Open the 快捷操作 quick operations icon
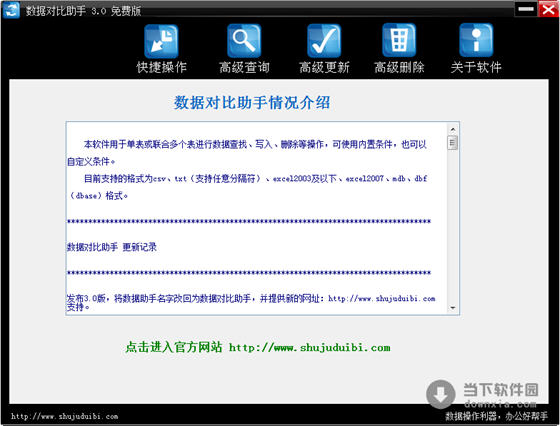Image resolution: width=560 pixels, height=426 pixels. 161,41
